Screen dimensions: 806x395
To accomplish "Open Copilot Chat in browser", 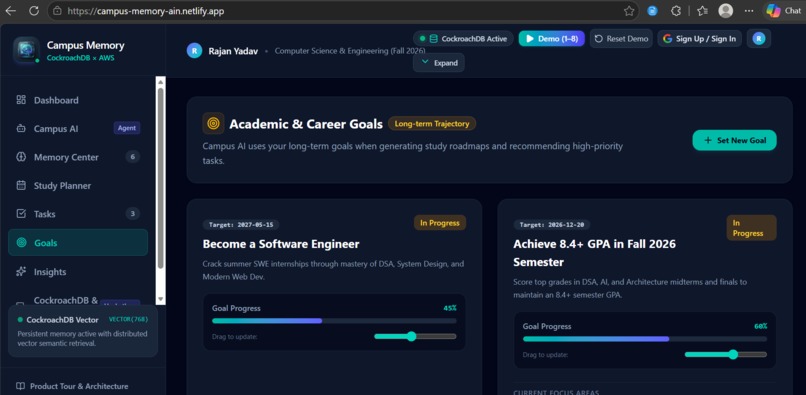I will [x=783, y=11].
